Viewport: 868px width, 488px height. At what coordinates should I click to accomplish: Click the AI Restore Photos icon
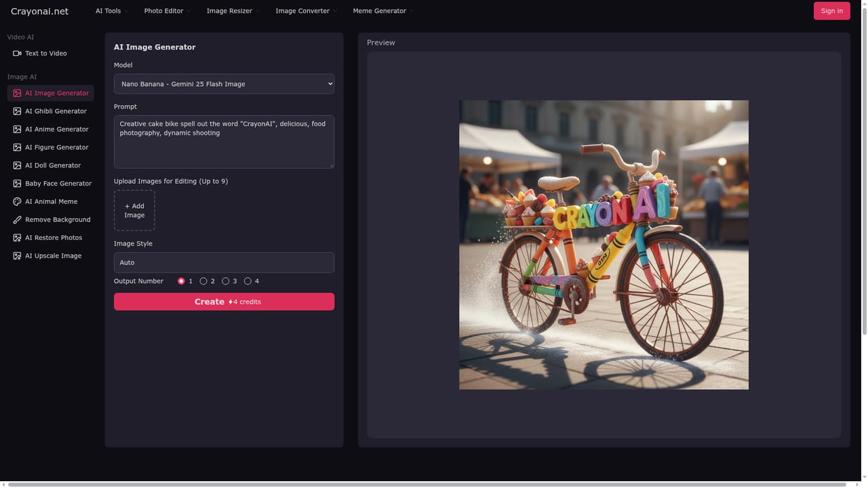pyautogui.click(x=17, y=238)
